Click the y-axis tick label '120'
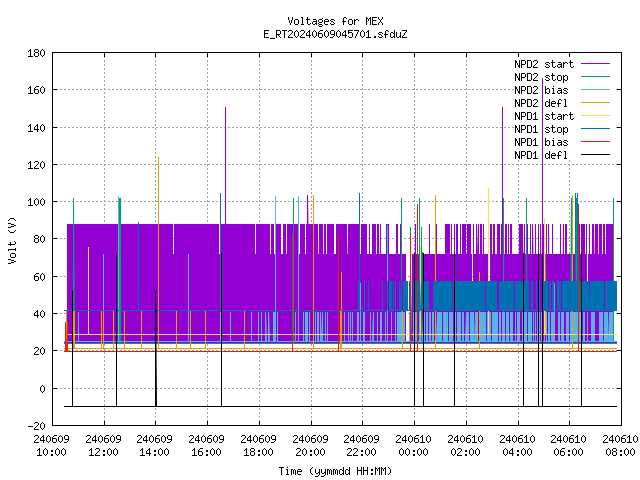This screenshot has height=480, width=640. point(36,165)
